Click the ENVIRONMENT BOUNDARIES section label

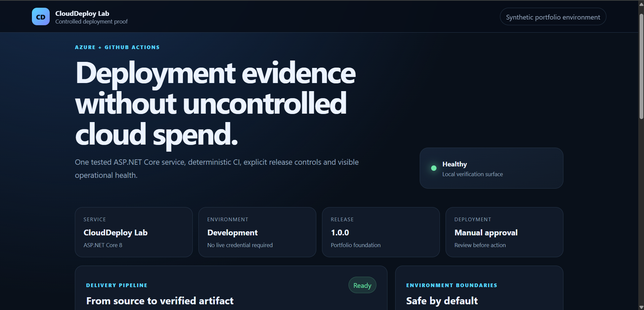pyautogui.click(x=452, y=285)
